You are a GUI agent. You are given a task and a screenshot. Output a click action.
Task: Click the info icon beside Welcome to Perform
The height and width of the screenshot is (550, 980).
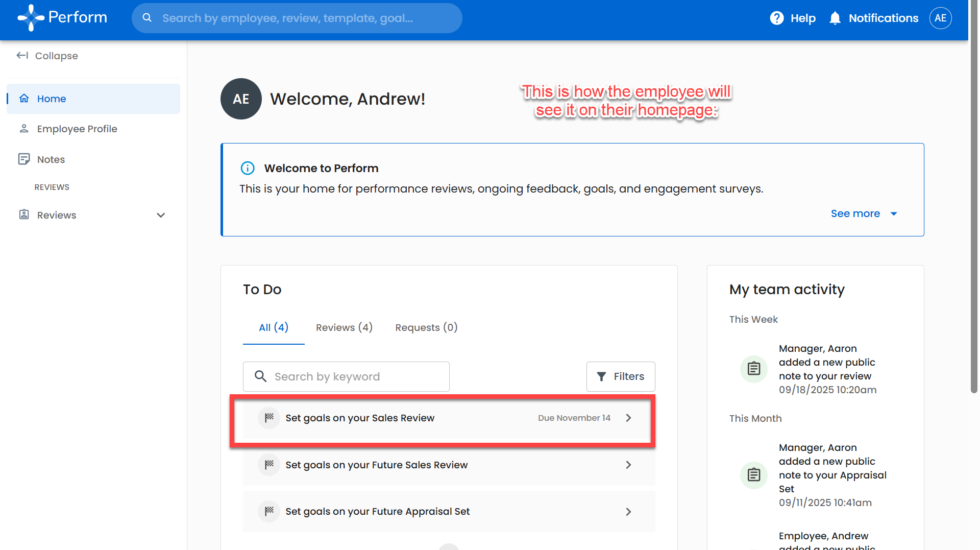coord(248,168)
